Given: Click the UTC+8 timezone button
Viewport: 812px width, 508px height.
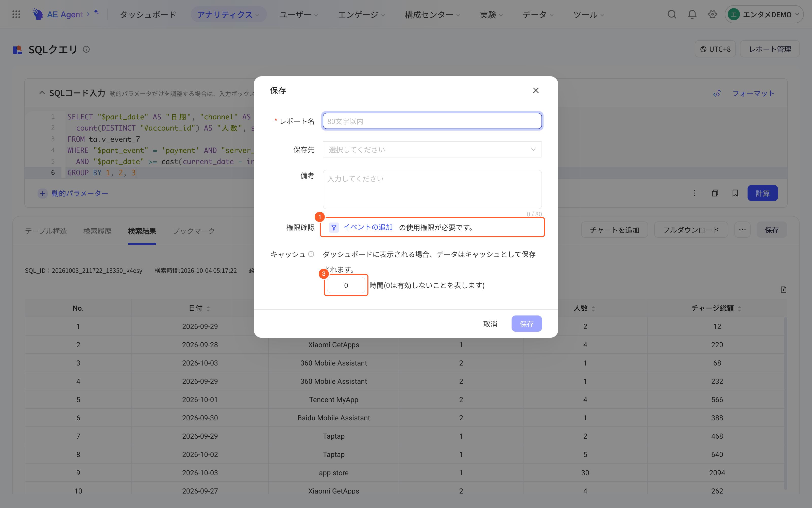Looking at the screenshot, I should 715,49.
